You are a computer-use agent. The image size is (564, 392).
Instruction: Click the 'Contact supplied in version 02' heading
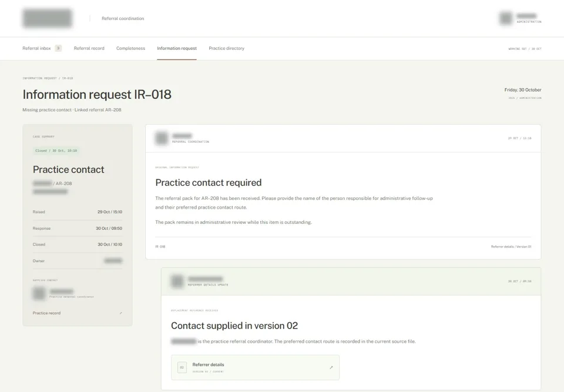(234, 326)
